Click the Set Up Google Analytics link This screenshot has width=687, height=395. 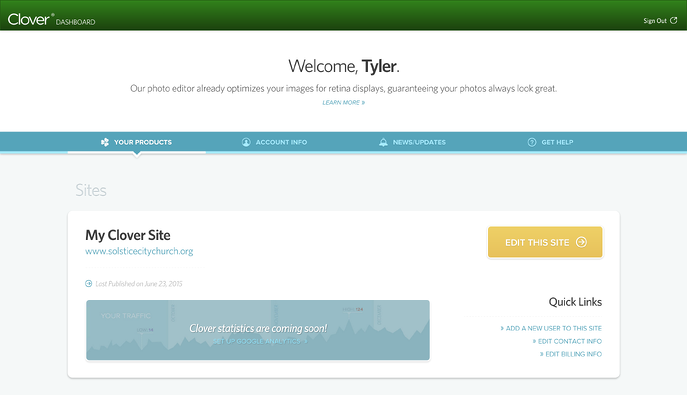tap(260, 342)
